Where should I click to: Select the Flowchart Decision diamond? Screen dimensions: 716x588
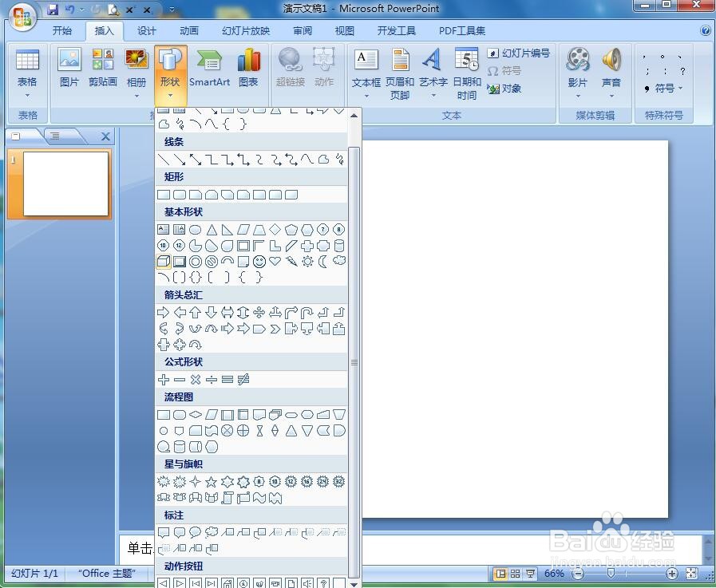point(196,415)
